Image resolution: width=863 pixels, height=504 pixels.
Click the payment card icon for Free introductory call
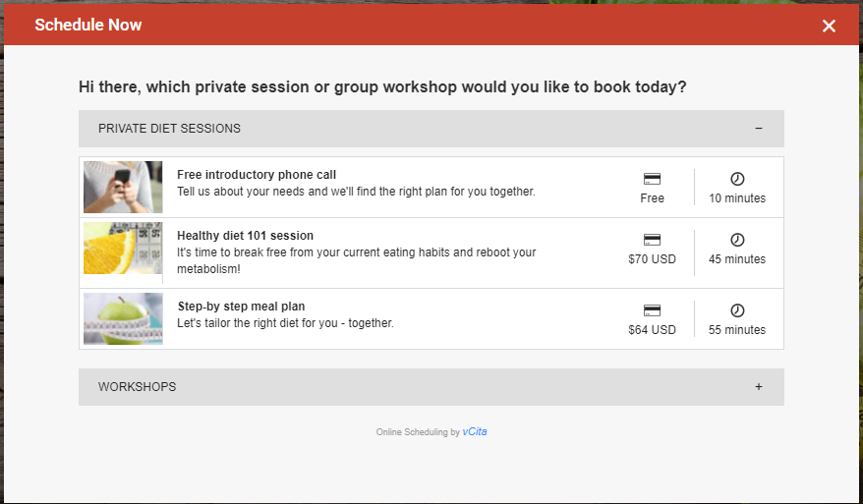click(652, 179)
